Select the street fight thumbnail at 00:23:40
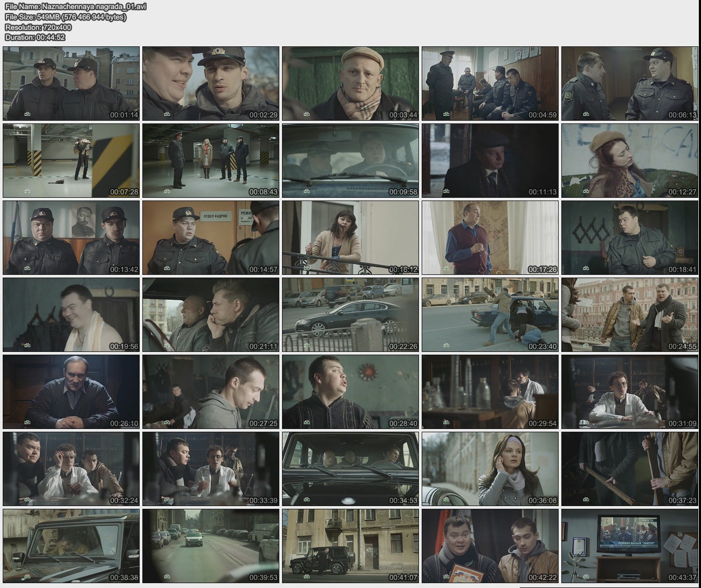 [x=490, y=315]
